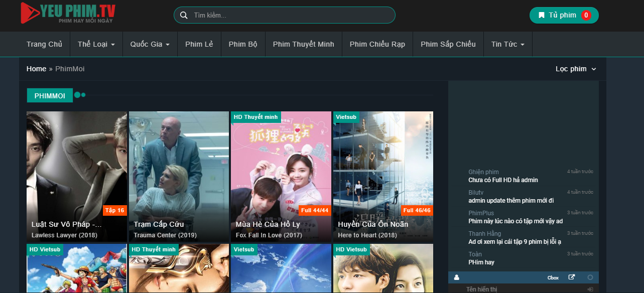644x293 pixels.
Task: Click Vietsub label on Huyền Của Ôn Noãn
Action: pos(346,117)
